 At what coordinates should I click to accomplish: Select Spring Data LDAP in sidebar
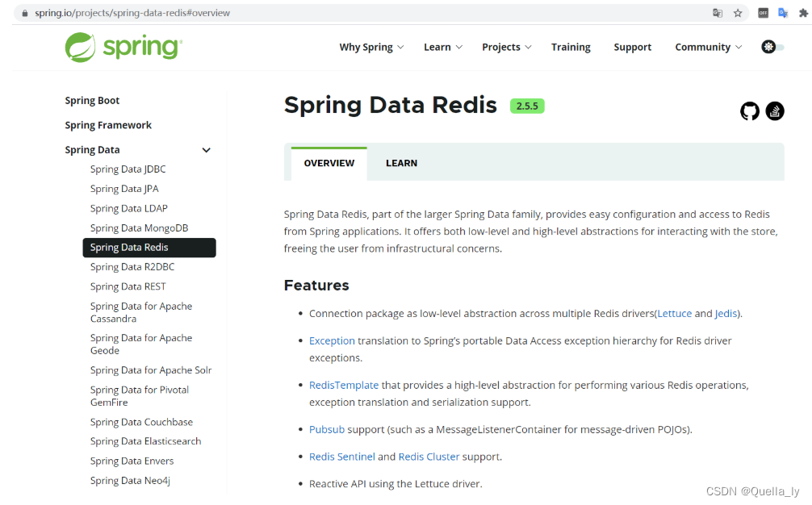click(129, 208)
